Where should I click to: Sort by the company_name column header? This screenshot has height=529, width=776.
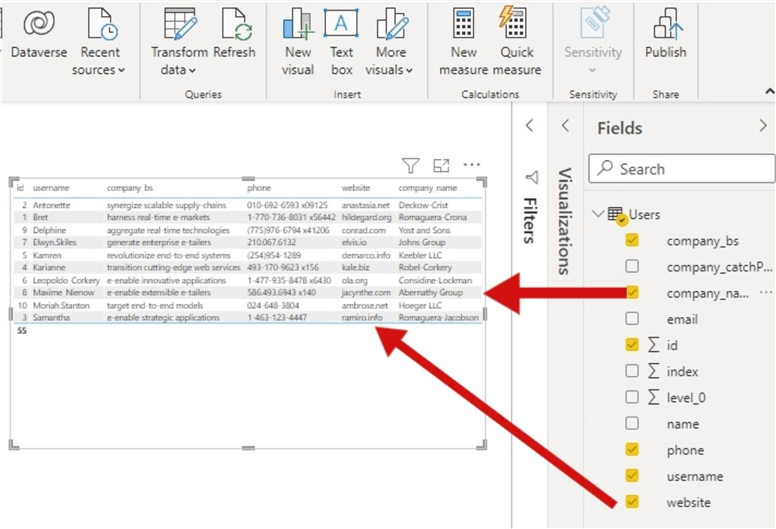[428, 188]
